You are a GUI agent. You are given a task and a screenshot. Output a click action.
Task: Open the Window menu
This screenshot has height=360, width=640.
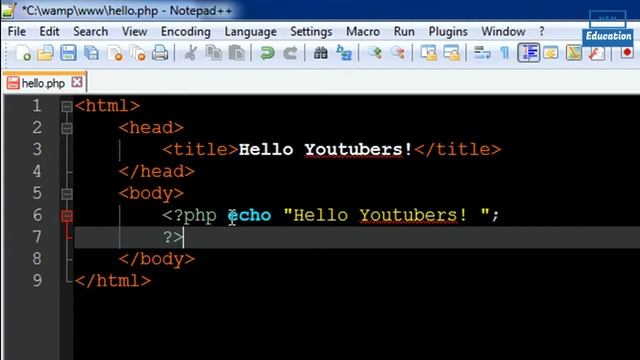(503, 31)
